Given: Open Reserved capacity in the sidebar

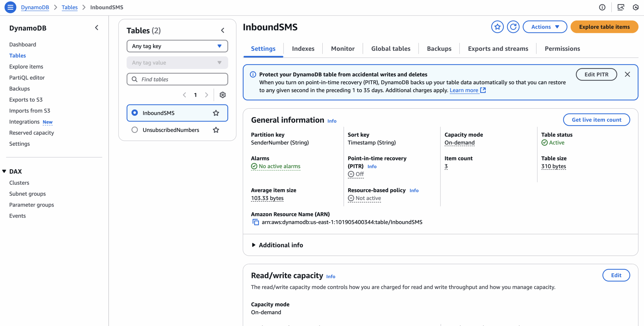Looking at the screenshot, I should coord(31,133).
